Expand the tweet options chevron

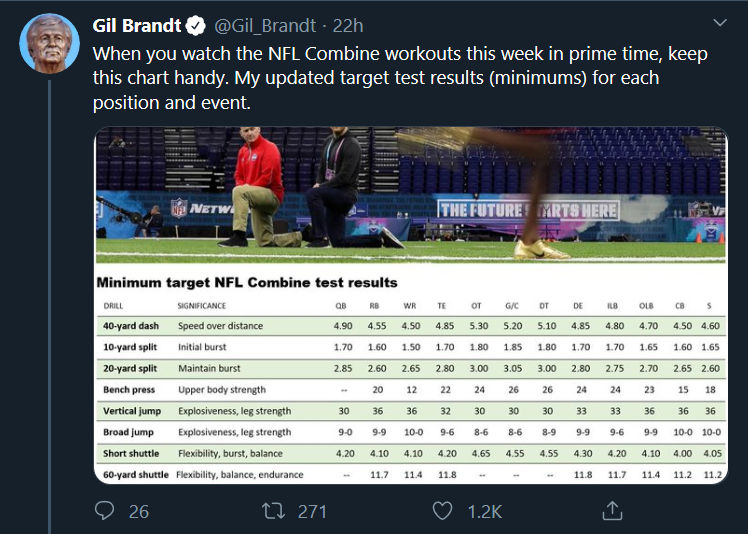pos(719,22)
